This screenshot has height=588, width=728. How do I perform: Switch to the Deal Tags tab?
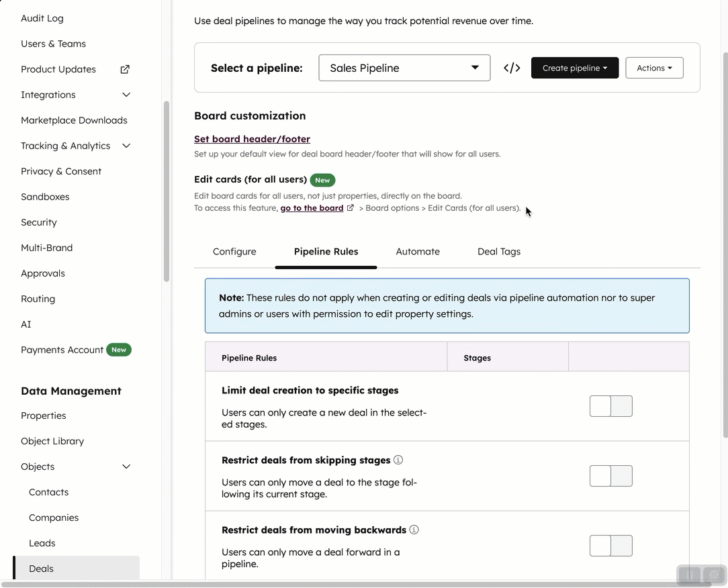pyautogui.click(x=498, y=251)
